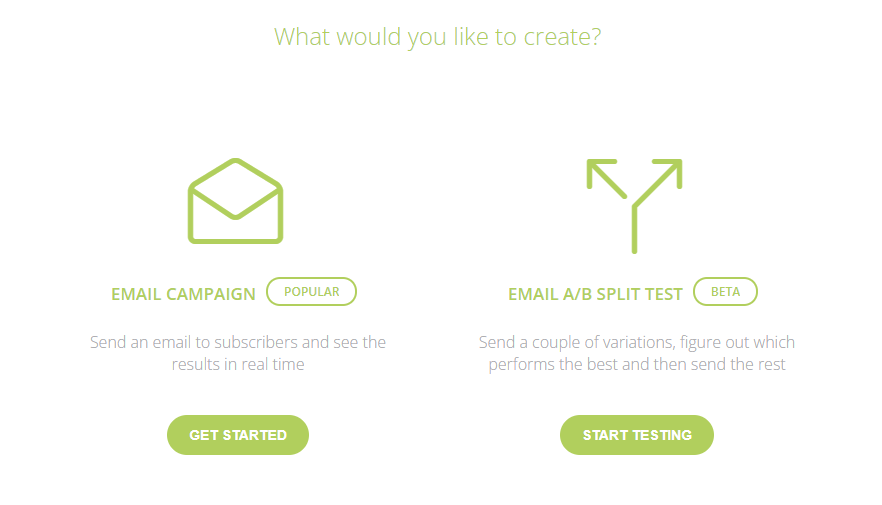882x505 pixels.
Task: Click the forked arrows split test icon
Action: click(x=634, y=206)
